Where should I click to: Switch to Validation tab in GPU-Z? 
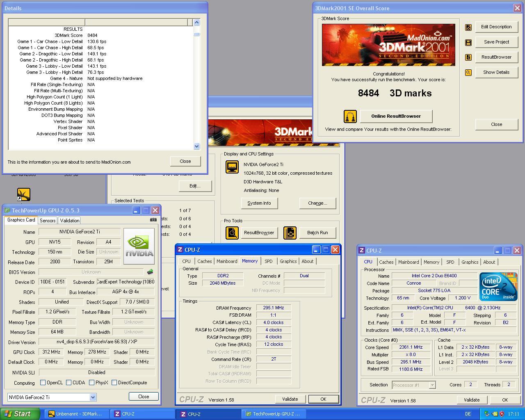[x=70, y=220]
